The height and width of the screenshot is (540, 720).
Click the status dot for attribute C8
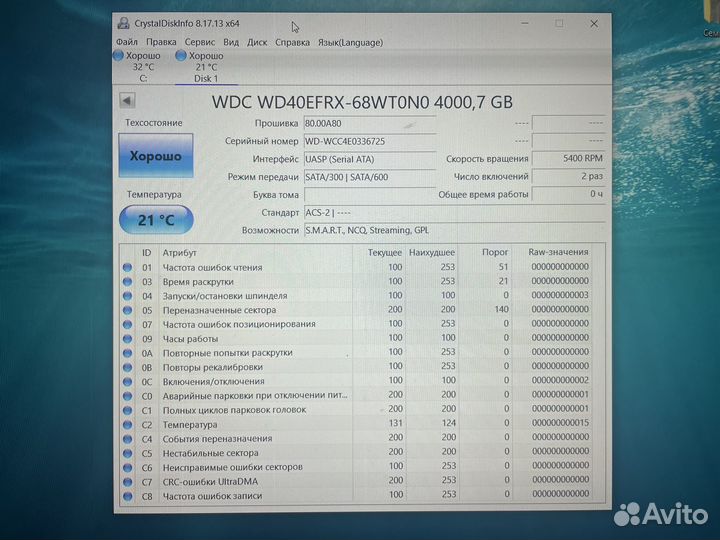(128, 496)
